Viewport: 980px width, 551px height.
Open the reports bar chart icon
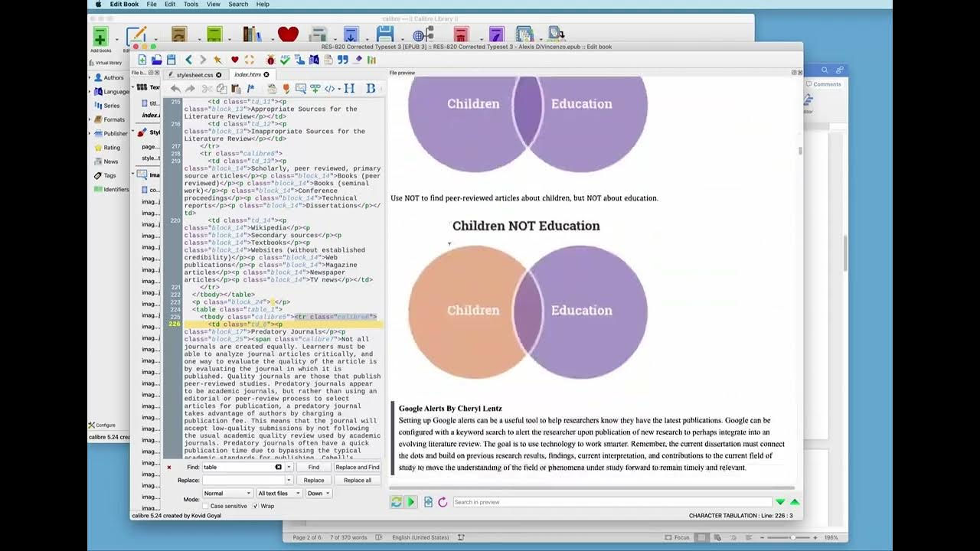(x=372, y=60)
